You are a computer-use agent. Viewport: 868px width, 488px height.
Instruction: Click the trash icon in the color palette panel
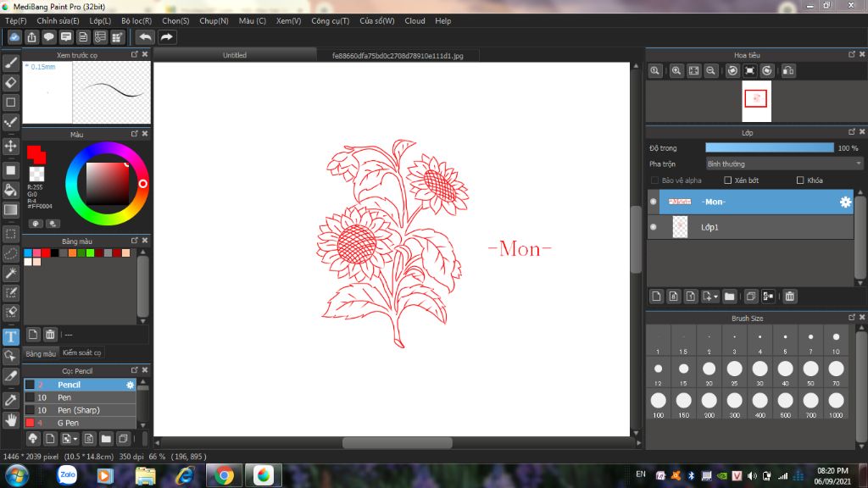(x=50, y=334)
